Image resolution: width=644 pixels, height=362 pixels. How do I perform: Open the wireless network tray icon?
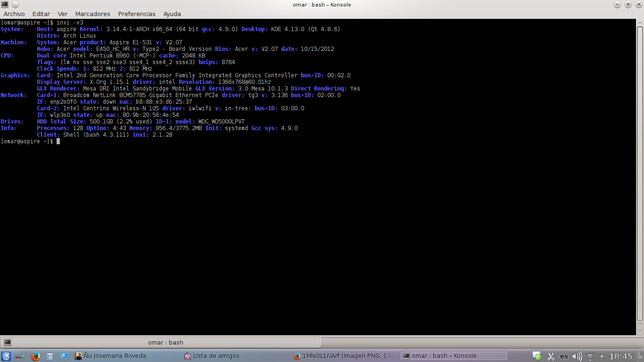point(590,356)
